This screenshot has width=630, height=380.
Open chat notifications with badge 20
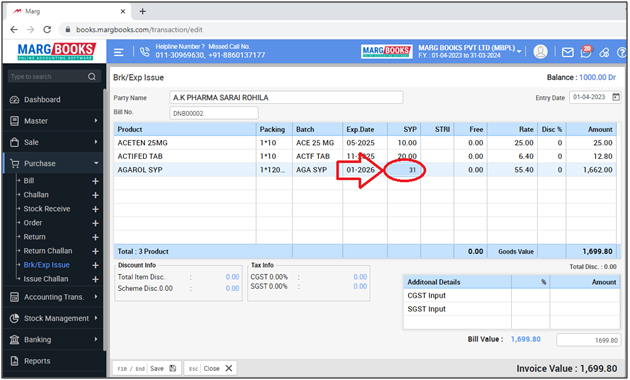click(586, 52)
